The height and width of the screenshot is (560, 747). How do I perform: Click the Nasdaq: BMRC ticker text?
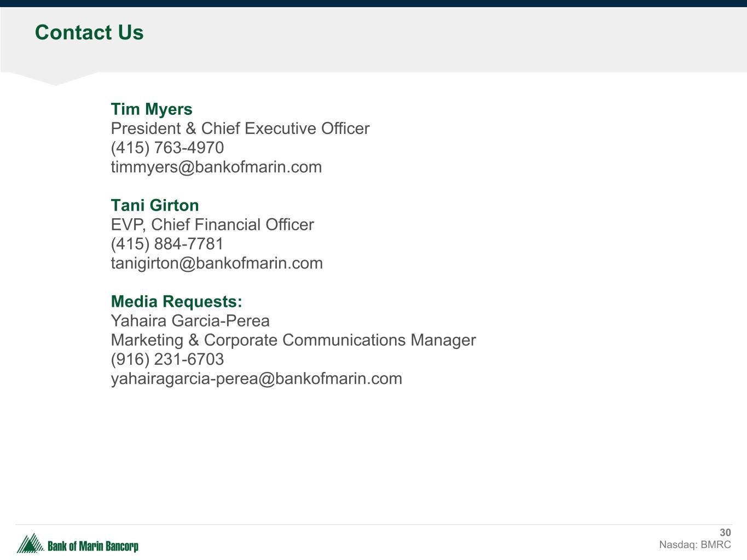pos(694,545)
